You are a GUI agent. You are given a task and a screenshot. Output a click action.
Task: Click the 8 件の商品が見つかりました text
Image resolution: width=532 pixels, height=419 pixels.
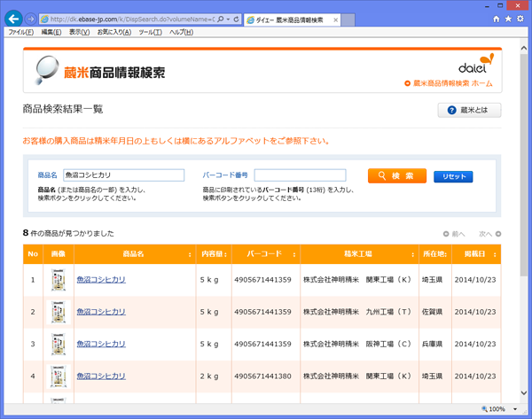click(68, 233)
